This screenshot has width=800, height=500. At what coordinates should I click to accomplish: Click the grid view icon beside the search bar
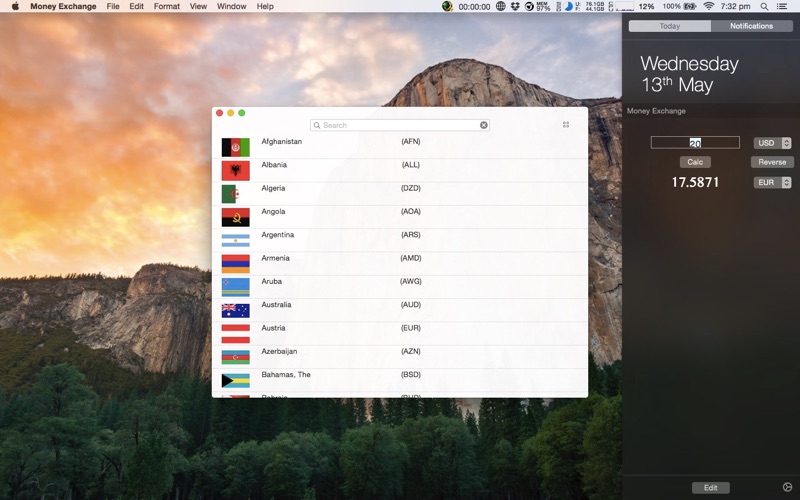[x=566, y=125]
